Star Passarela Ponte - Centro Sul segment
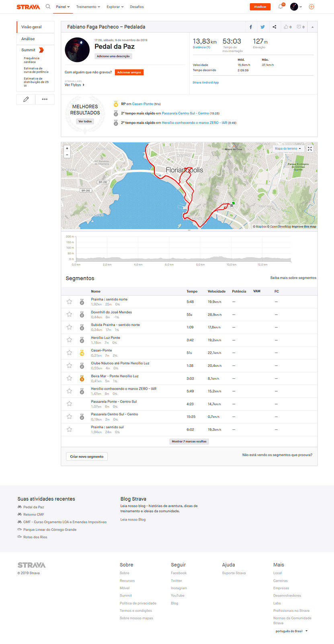The height and width of the screenshot is (644, 334). [x=70, y=404]
